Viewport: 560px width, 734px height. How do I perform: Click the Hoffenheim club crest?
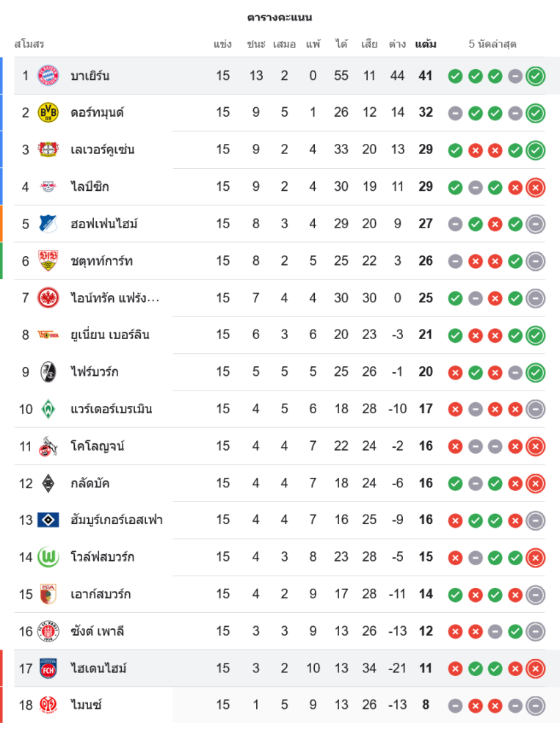click(x=48, y=224)
